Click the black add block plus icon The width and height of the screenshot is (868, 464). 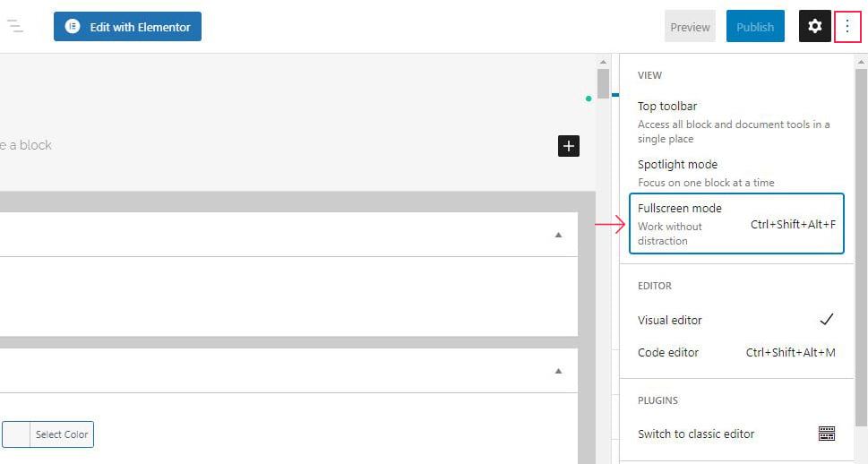coord(569,146)
